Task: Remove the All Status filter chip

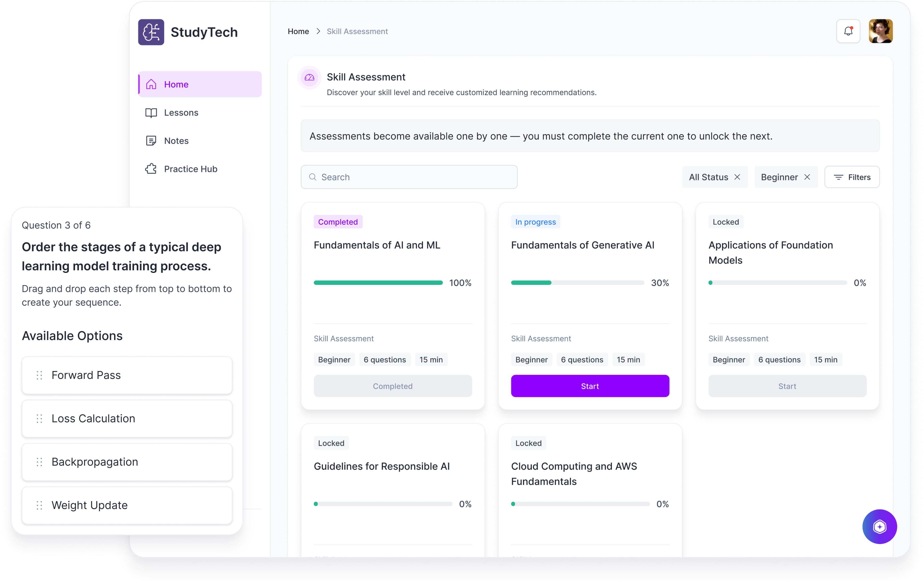Action: [x=737, y=177]
